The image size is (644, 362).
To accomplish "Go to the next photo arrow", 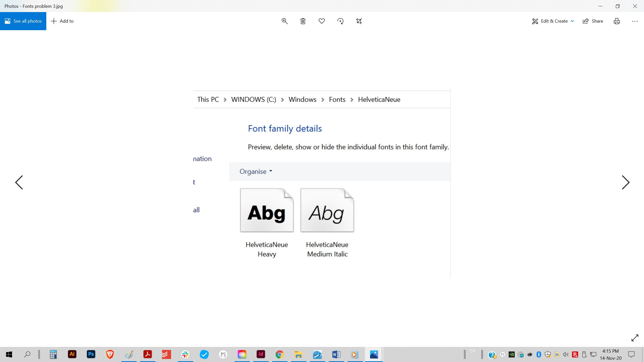I will point(625,182).
